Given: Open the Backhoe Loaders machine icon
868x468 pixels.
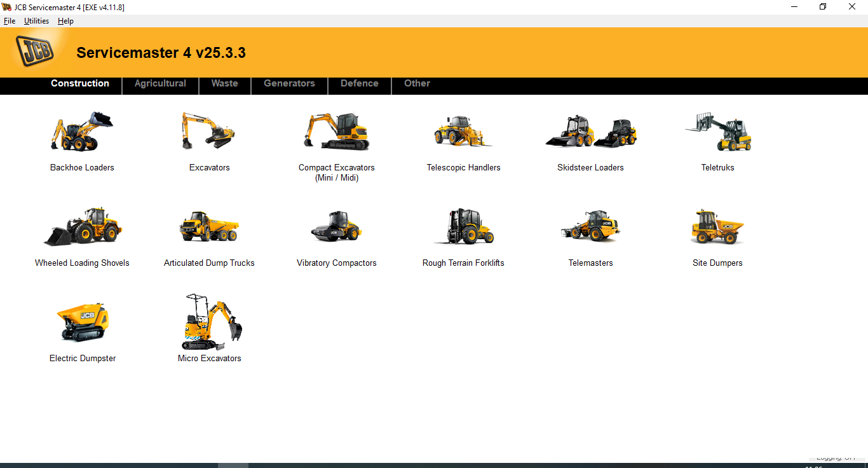Looking at the screenshot, I should click(82, 132).
